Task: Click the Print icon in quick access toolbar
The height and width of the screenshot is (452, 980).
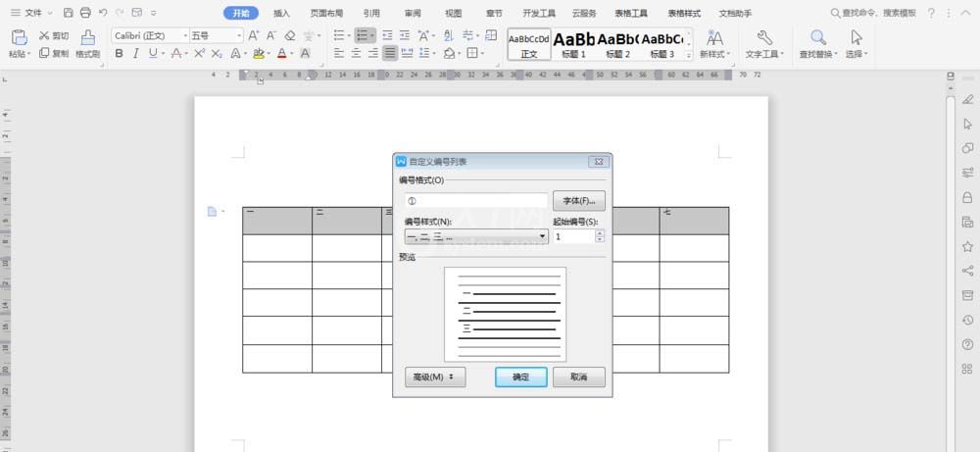Action: 85,13
